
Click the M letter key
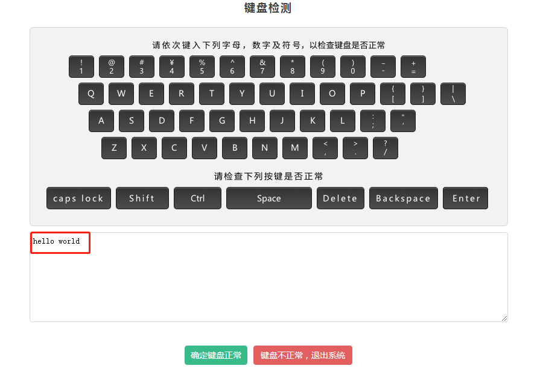295,148
